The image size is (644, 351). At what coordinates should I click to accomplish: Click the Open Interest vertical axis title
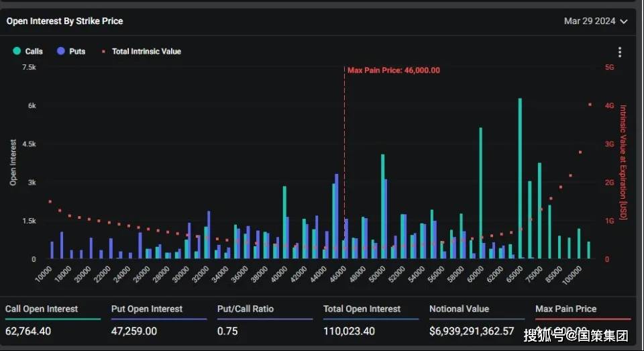[x=13, y=162]
